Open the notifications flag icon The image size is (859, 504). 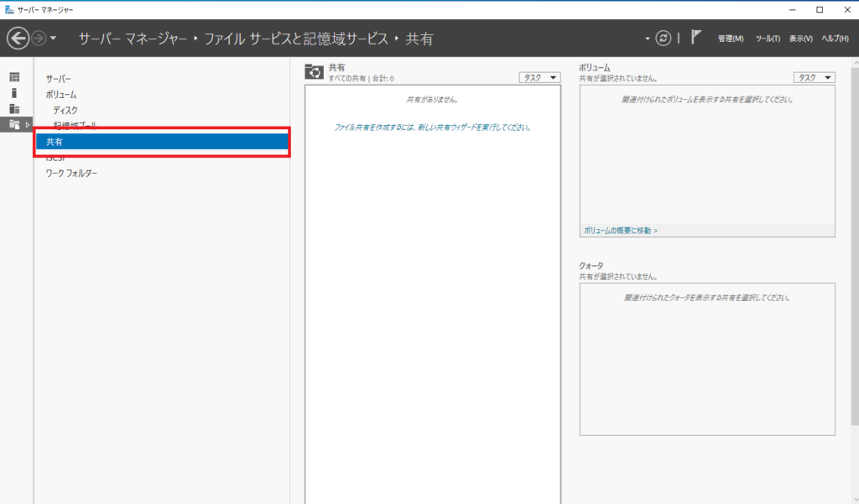[695, 38]
